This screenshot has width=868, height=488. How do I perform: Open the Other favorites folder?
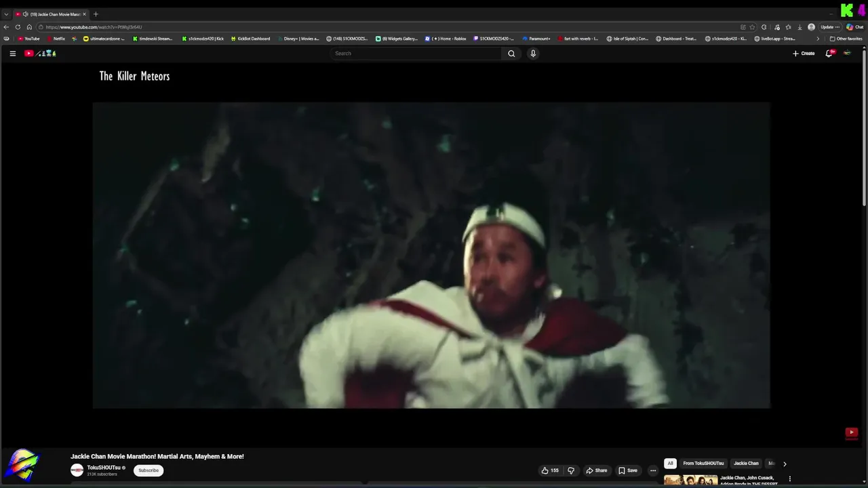point(846,39)
